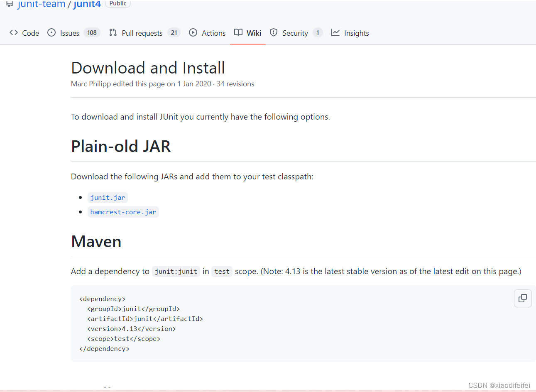Screen dimensions: 536x392
Task: Click the test scope inline code
Action: click(222, 272)
